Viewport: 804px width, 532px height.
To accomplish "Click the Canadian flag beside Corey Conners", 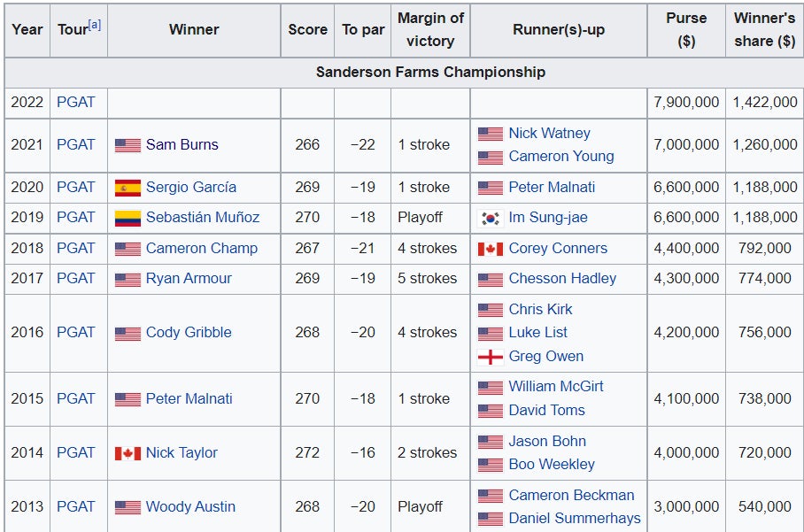I will 491,249.
